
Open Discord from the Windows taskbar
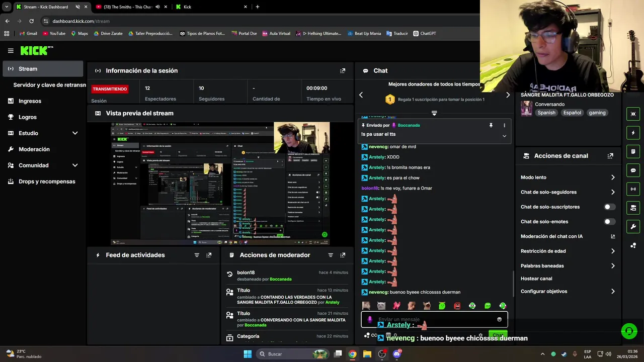(x=397, y=354)
